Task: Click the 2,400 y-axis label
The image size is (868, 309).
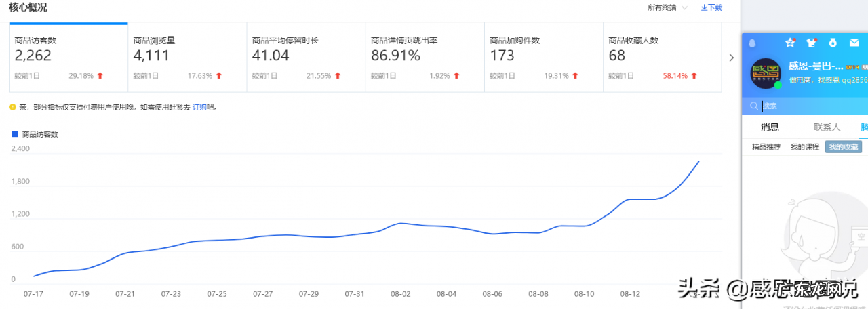Action: tap(20, 148)
